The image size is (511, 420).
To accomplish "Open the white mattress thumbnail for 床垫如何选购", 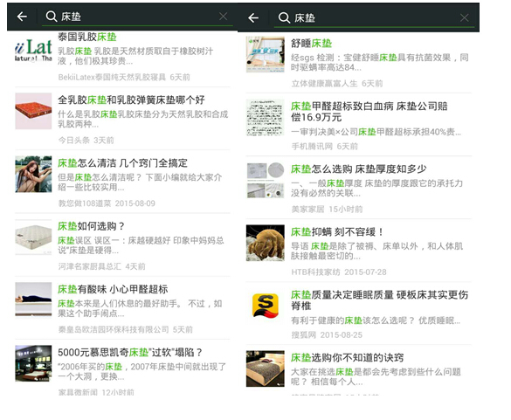I will tap(33, 238).
